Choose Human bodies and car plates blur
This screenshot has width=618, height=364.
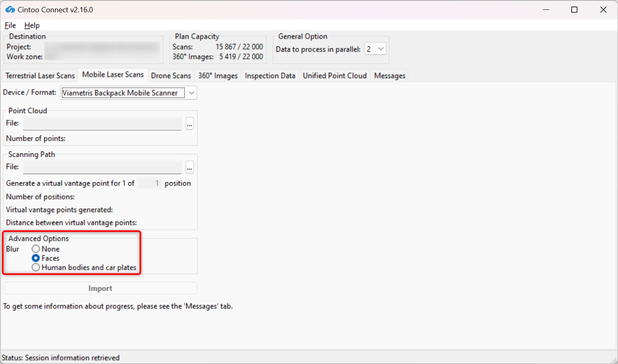pyautogui.click(x=84, y=267)
